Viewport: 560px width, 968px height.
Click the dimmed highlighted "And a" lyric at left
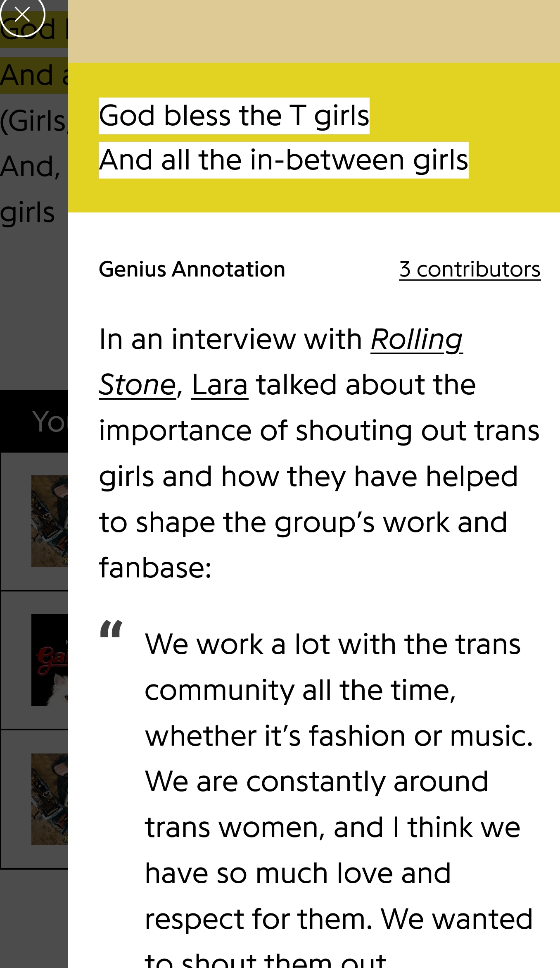pyautogui.click(x=33, y=76)
